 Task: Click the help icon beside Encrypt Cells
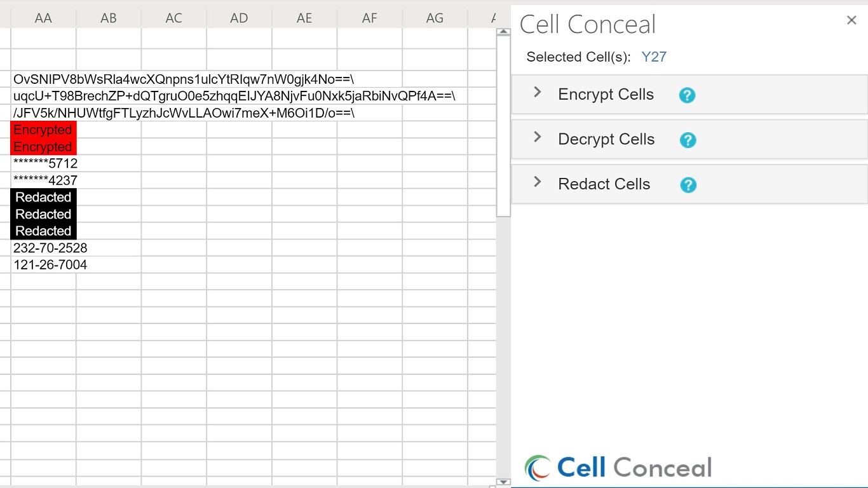tap(687, 95)
